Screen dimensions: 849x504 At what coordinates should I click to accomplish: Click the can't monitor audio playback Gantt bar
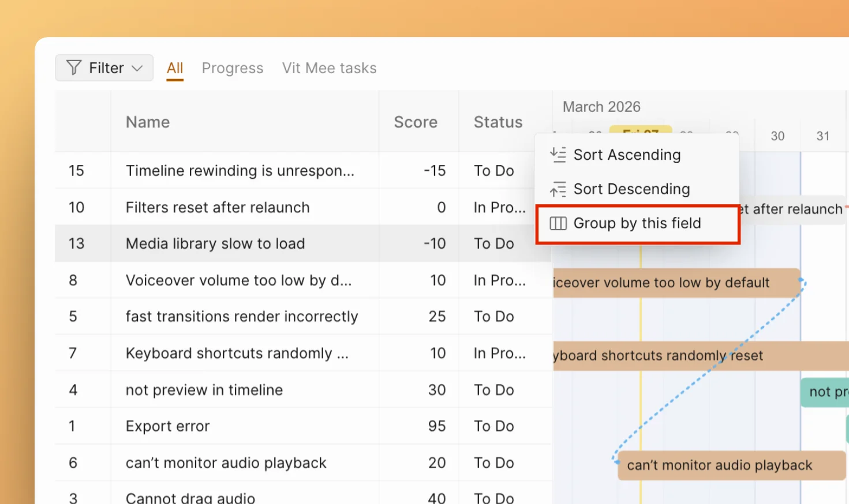(x=720, y=465)
